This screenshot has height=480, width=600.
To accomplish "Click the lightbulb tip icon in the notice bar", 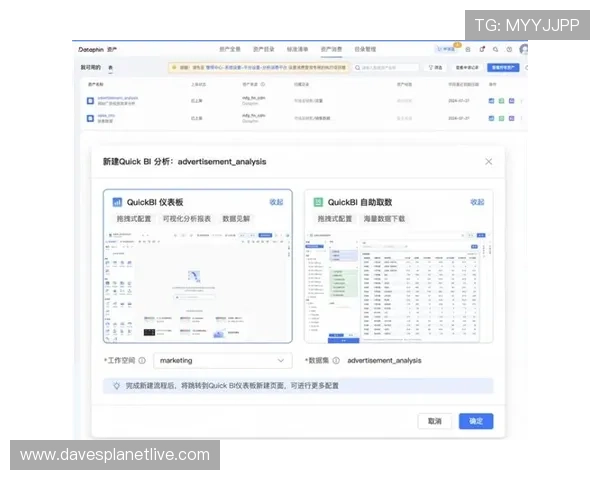I will click(117, 386).
